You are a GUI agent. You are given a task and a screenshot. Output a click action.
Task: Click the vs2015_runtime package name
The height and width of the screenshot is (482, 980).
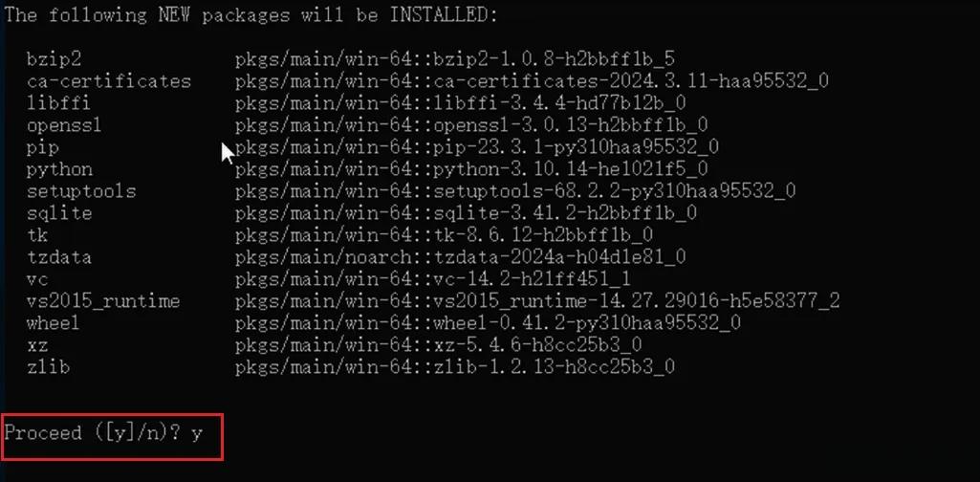(x=103, y=301)
